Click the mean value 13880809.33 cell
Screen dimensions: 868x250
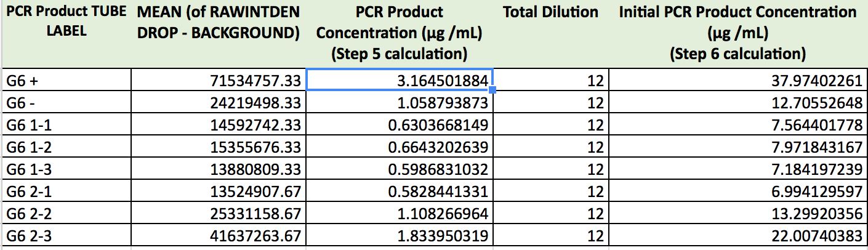(218, 169)
